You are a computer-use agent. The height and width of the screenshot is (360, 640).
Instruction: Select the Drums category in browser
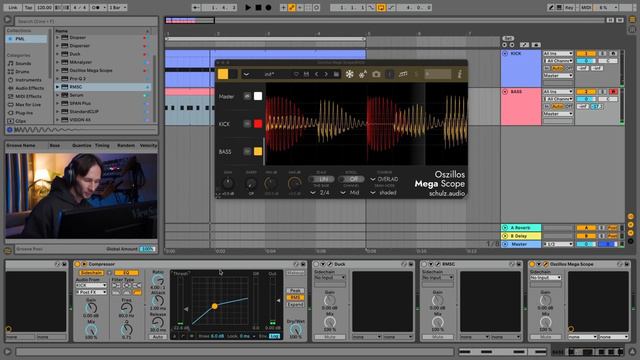coord(22,71)
